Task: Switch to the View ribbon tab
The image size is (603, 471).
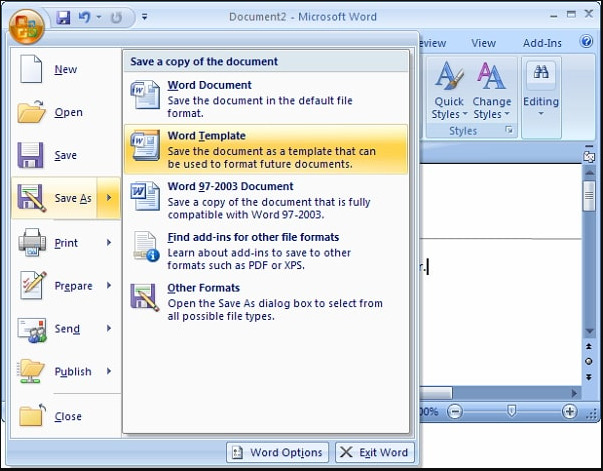Action: tap(483, 43)
